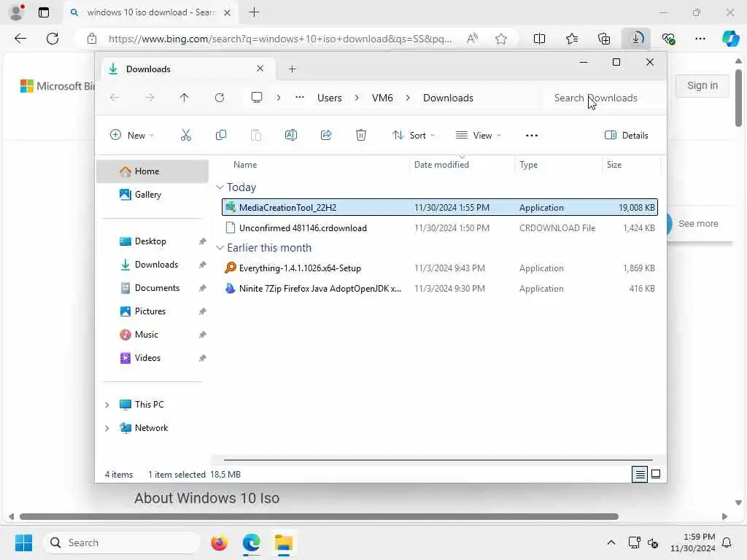
Task: Open Windows Start menu
Action: coord(23,542)
